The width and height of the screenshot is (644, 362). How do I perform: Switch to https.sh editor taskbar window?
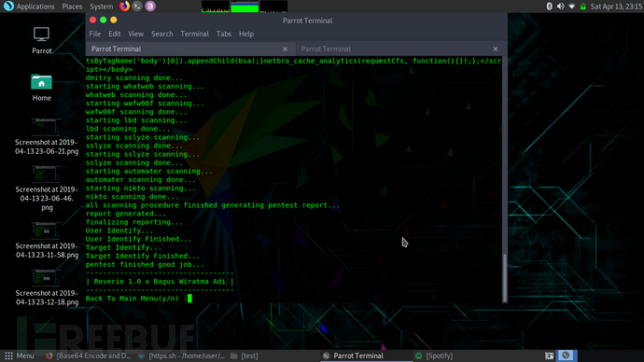coord(181,355)
